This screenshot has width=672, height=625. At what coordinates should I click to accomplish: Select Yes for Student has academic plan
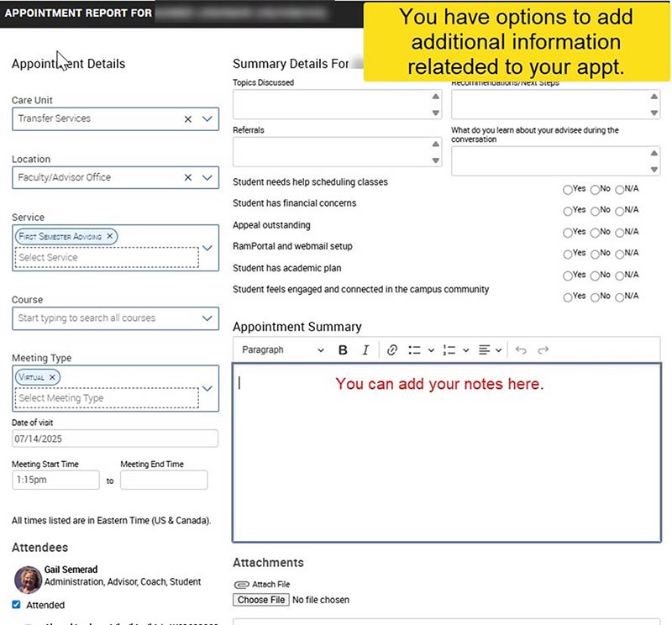point(568,276)
